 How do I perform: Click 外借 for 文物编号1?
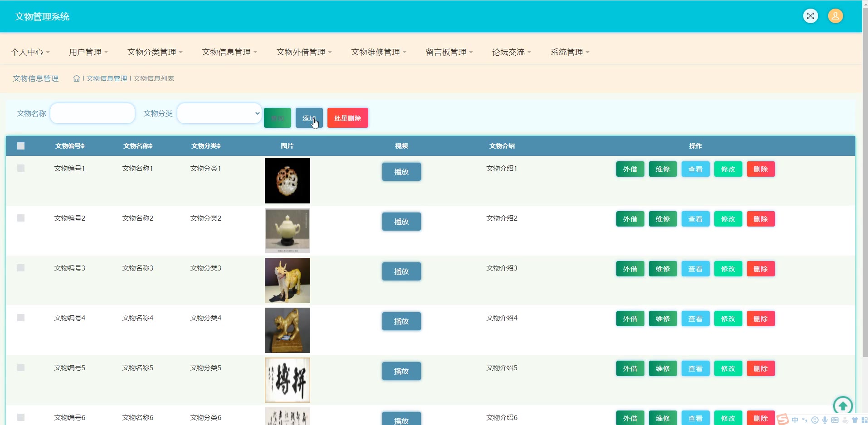pos(630,169)
